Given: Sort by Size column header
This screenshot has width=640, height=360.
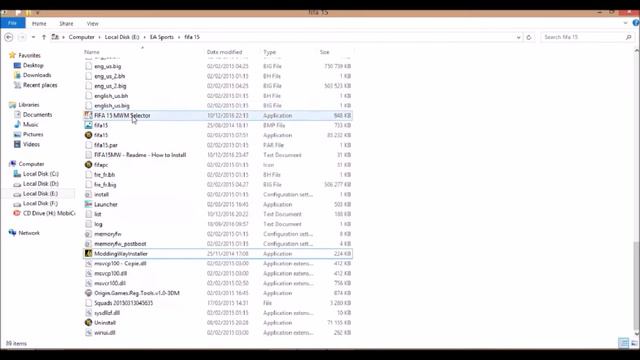Looking at the screenshot, I should coord(324,52).
